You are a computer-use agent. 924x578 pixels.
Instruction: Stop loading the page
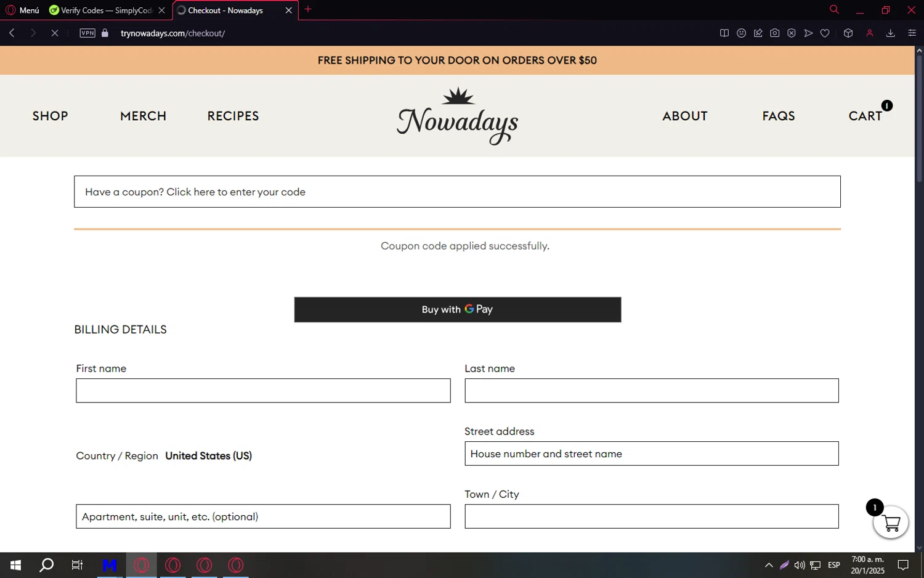click(54, 33)
